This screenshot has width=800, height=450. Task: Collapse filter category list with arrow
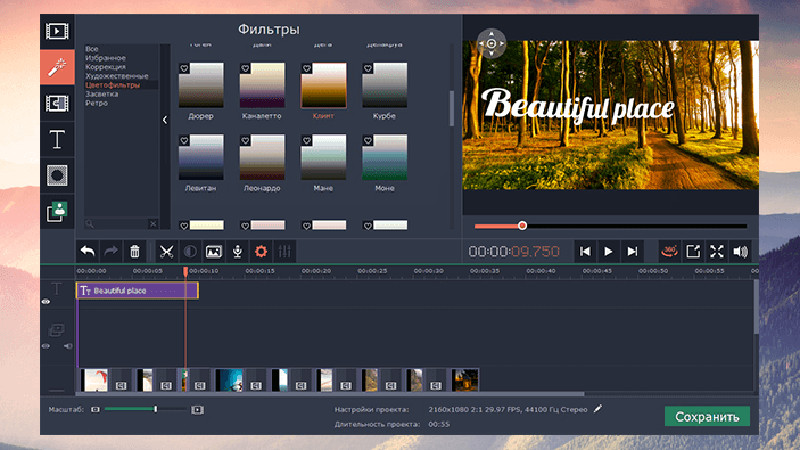click(165, 120)
